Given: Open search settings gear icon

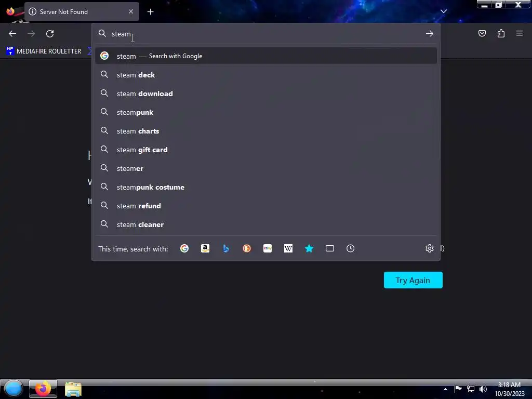Looking at the screenshot, I should 430,248.
